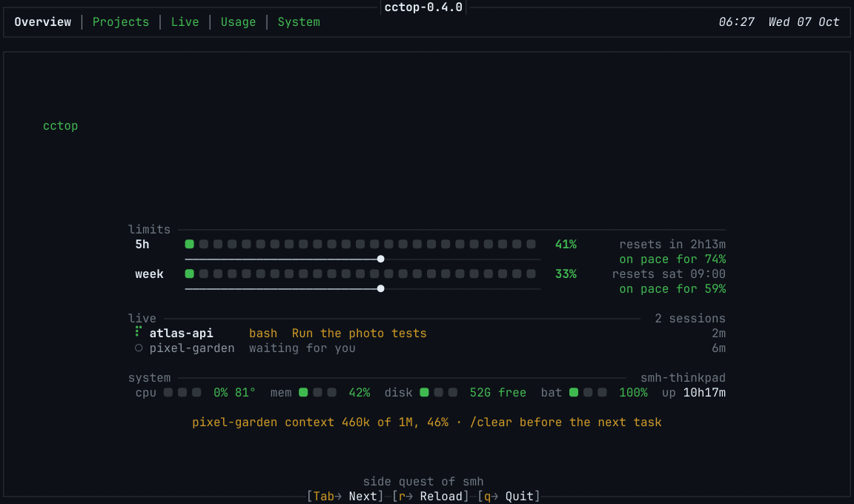Click the week pace slider knob
The height and width of the screenshot is (504, 854).
(x=381, y=288)
